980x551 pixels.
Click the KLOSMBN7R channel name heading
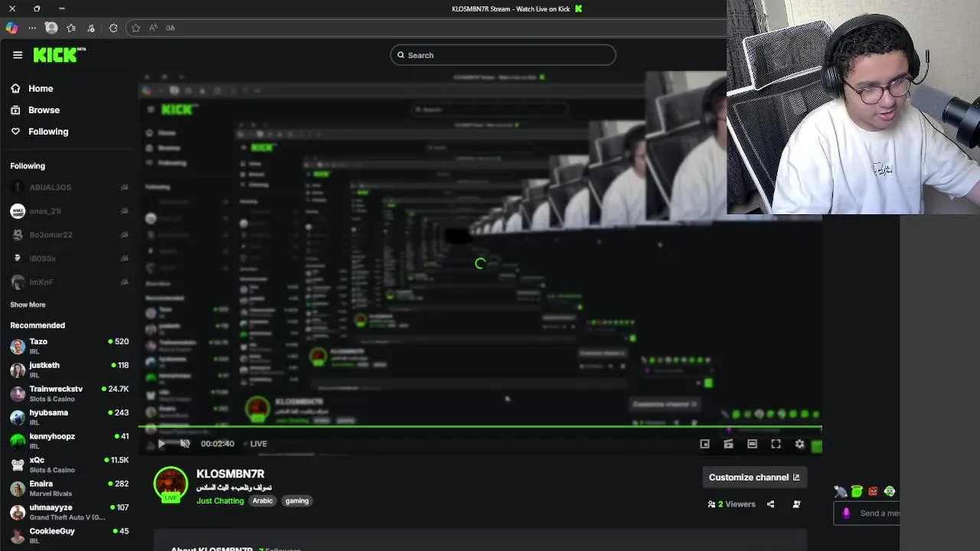(230, 474)
